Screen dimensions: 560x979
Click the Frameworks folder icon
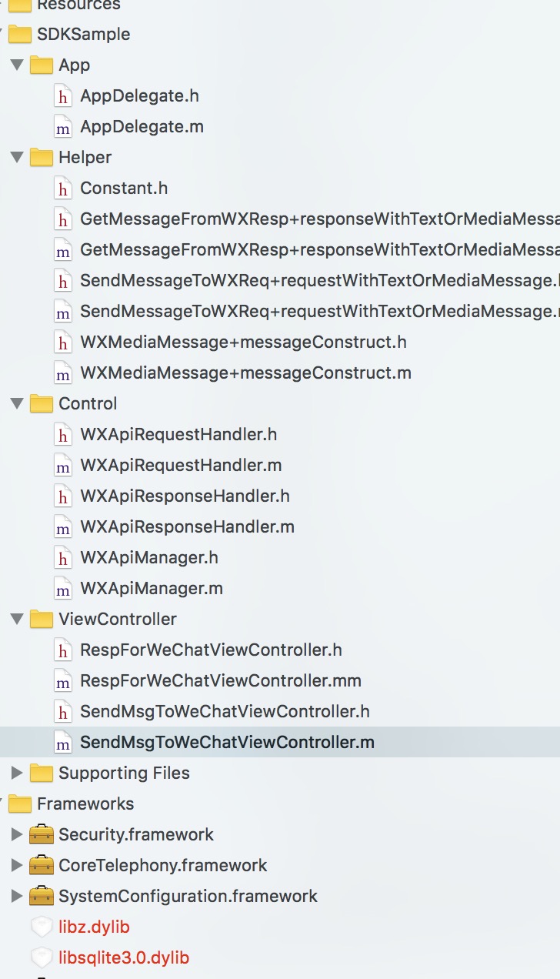(x=19, y=804)
